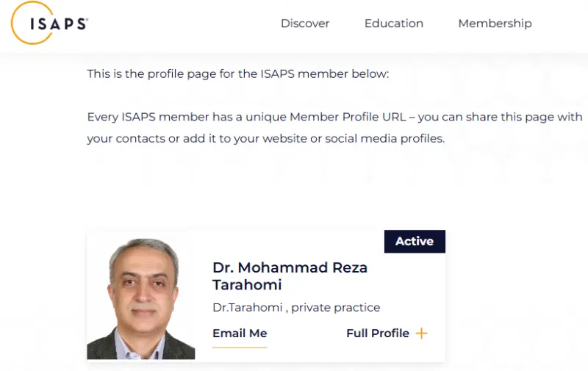Click the Active status badge
Viewport: 588px width, 371px height.
pyautogui.click(x=415, y=241)
